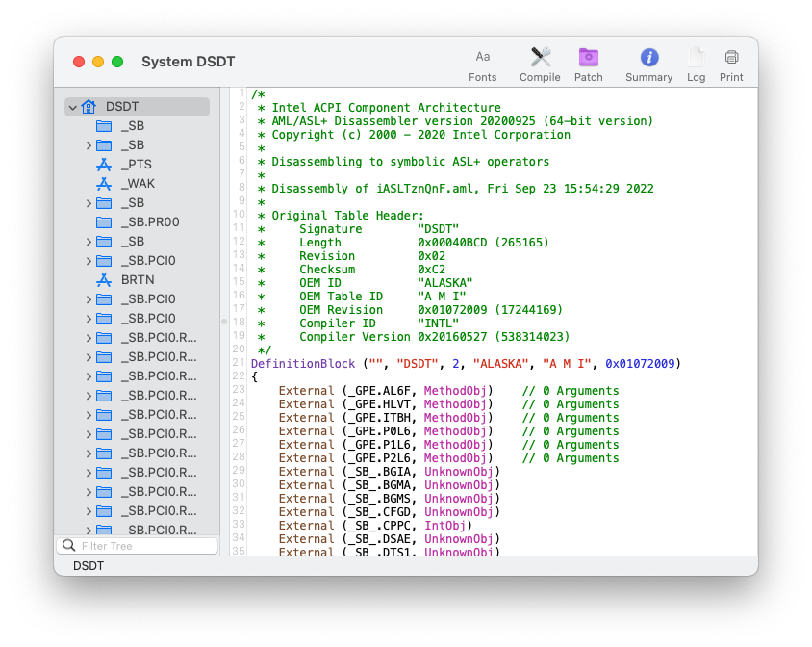The width and height of the screenshot is (812, 647).
Task: Expand the _SB.PCI0 scope
Action: pos(88,260)
